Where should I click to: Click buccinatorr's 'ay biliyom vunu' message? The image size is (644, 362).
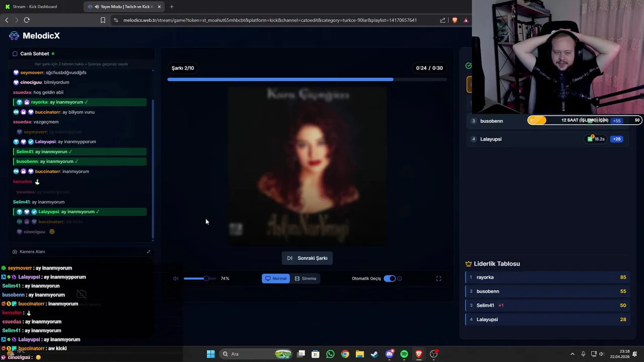[x=54, y=112]
